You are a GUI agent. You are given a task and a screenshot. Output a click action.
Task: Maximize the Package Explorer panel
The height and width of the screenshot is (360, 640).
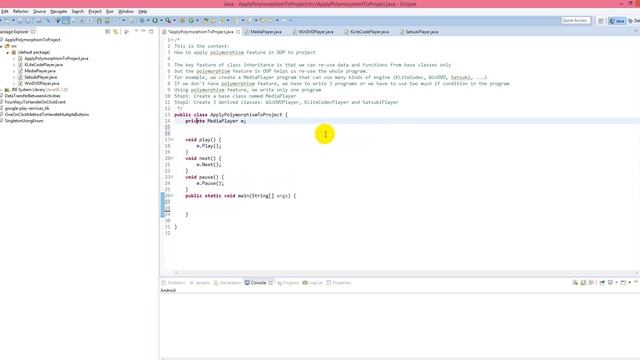pyautogui.click(x=151, y=31)
